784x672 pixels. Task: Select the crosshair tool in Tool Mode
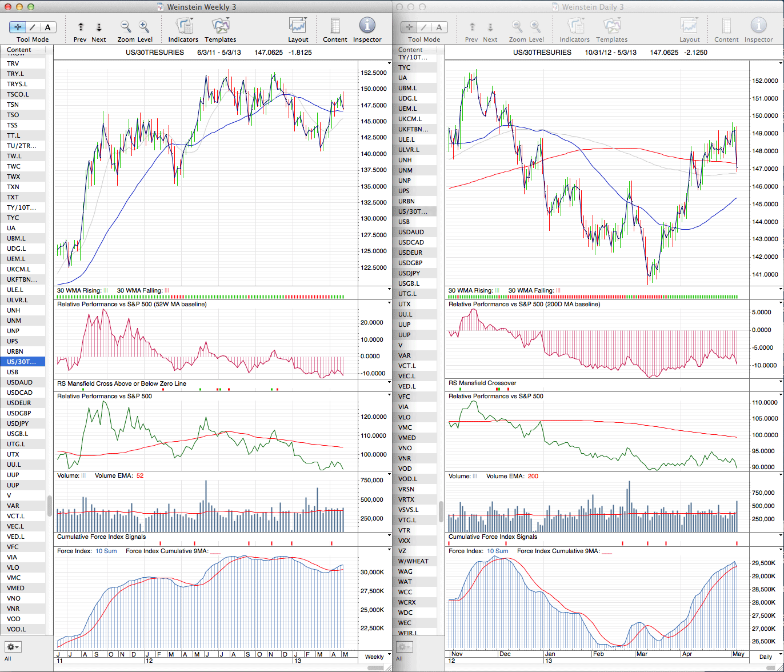point(17,27)
